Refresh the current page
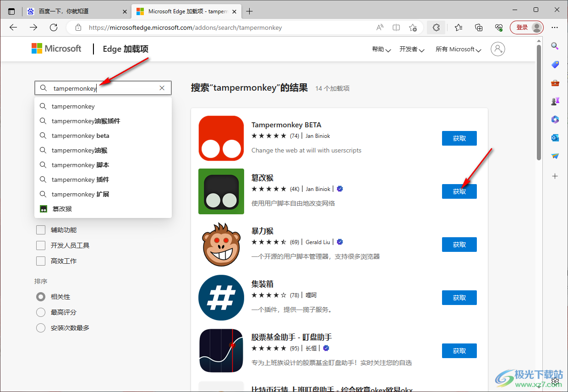Image resolution: width=568 pixels, height=392 pixels. (54, 27)
